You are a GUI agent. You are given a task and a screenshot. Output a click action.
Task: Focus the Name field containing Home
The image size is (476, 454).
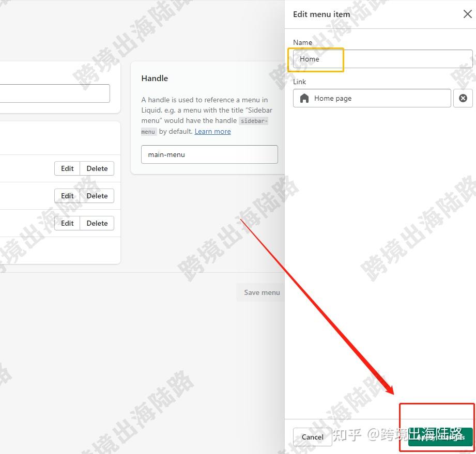coord(383,59)
